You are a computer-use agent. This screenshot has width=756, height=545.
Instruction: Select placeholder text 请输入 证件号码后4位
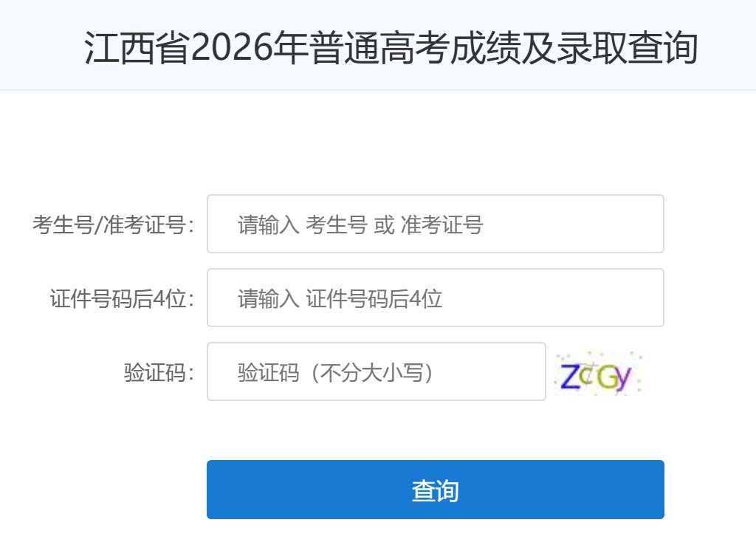pyautogui.click(x=340, y=298)
